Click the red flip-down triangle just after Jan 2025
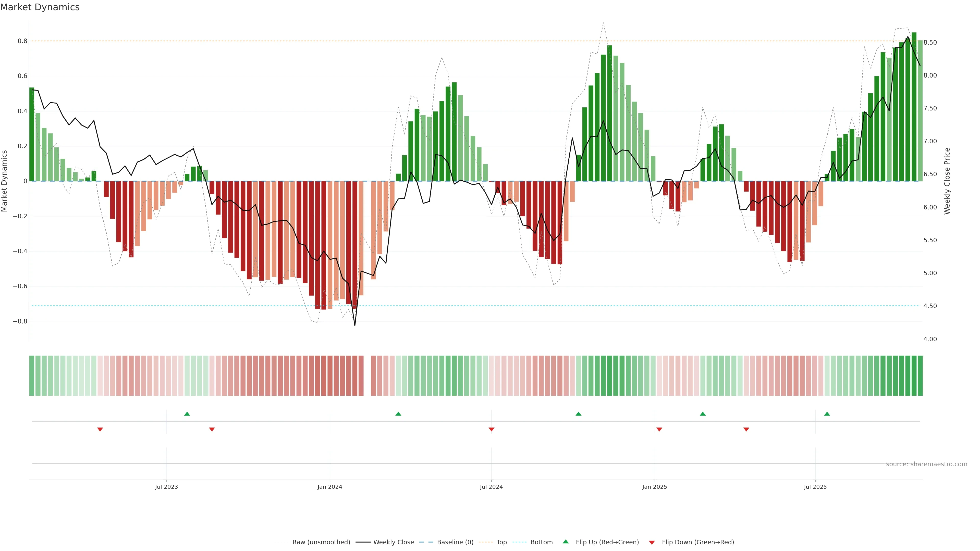 coord(659,429)
